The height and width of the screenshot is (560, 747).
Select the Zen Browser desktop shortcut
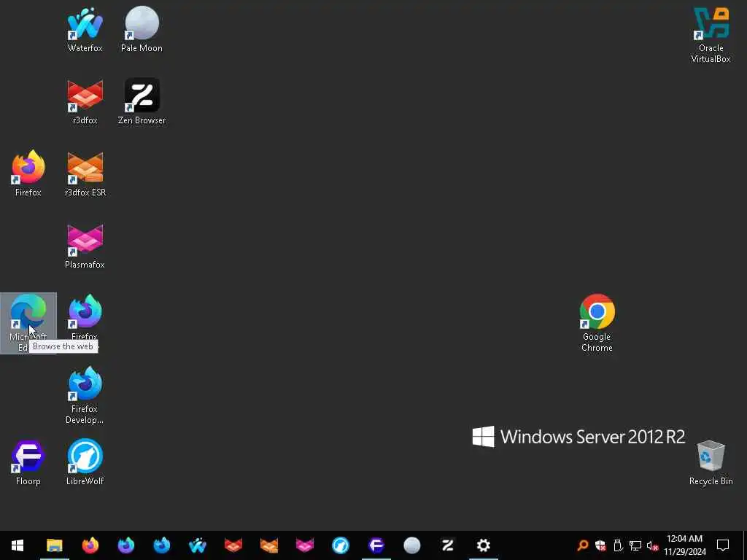pos(142,102)
